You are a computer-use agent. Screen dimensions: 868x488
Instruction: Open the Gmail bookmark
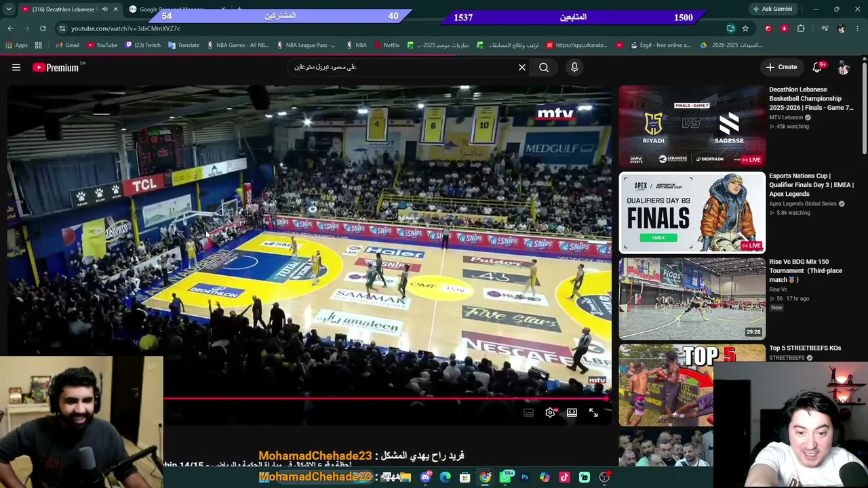[x=67, y=45]
